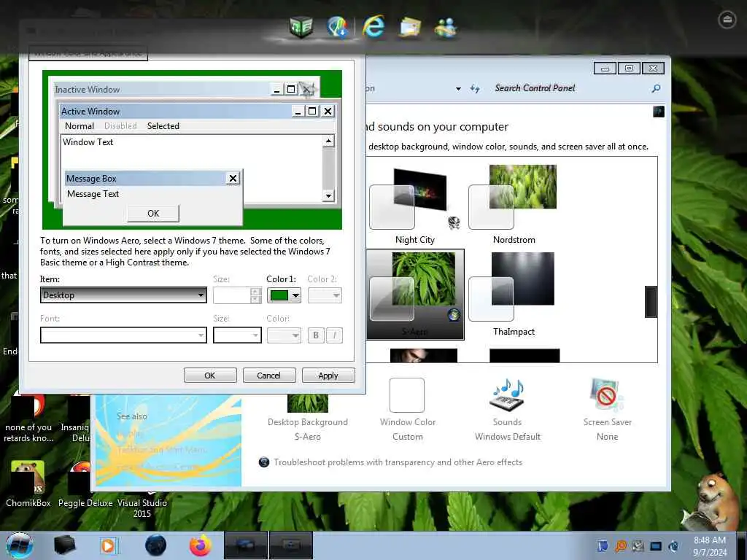Click the round toolbox icon top right

click(727, 20)
